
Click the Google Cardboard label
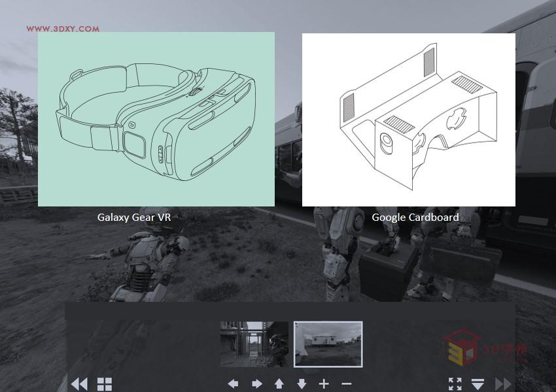(415, 217)
